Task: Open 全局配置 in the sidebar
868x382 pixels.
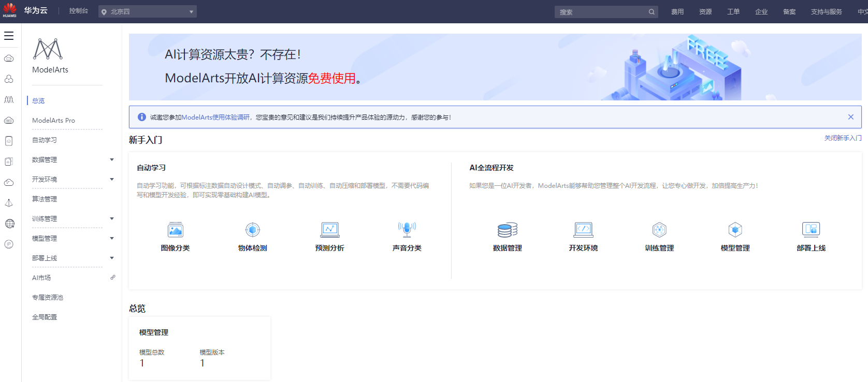Action: (45, 317)
